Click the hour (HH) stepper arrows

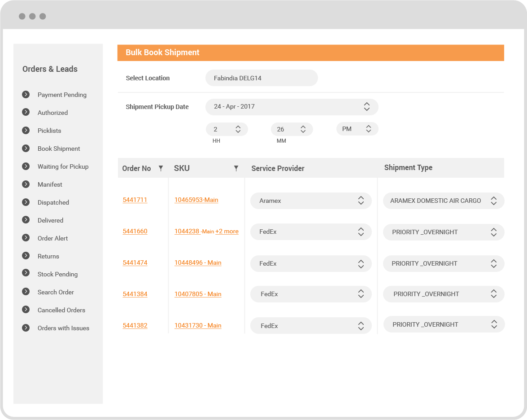[x=238, y=129]
